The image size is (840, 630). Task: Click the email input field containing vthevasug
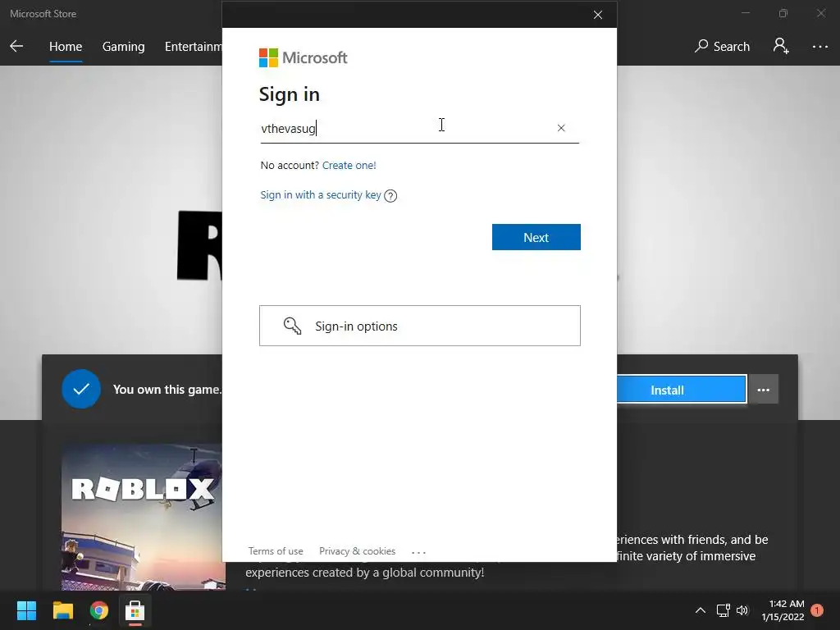(419, 129)
